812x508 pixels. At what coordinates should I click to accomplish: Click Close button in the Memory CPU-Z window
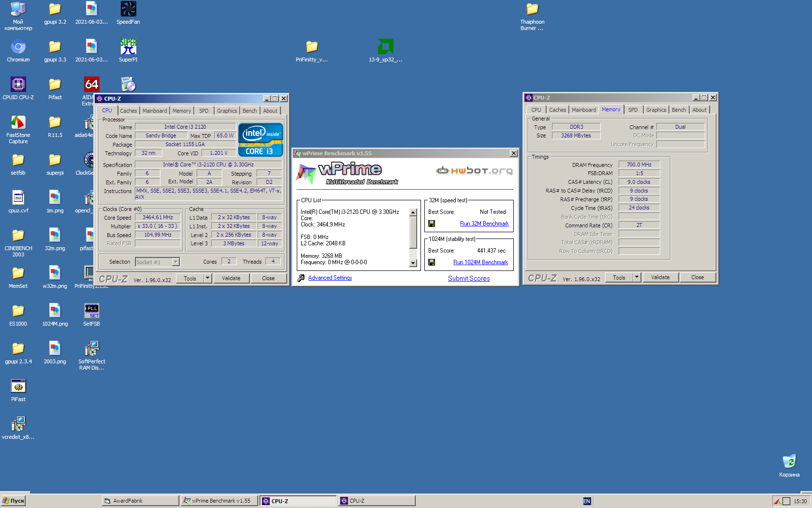click(697, 277)
